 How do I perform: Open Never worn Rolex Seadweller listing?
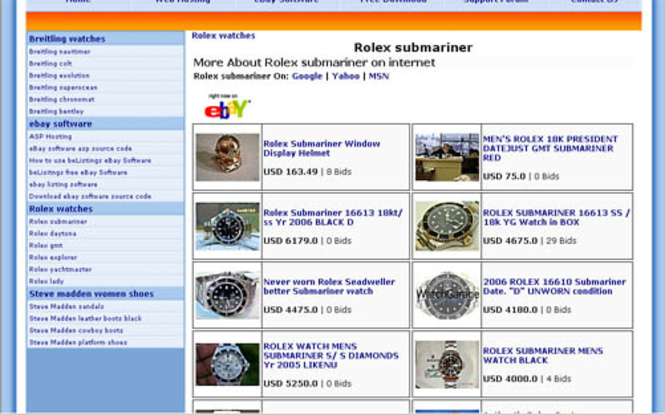tap(329, 287)
